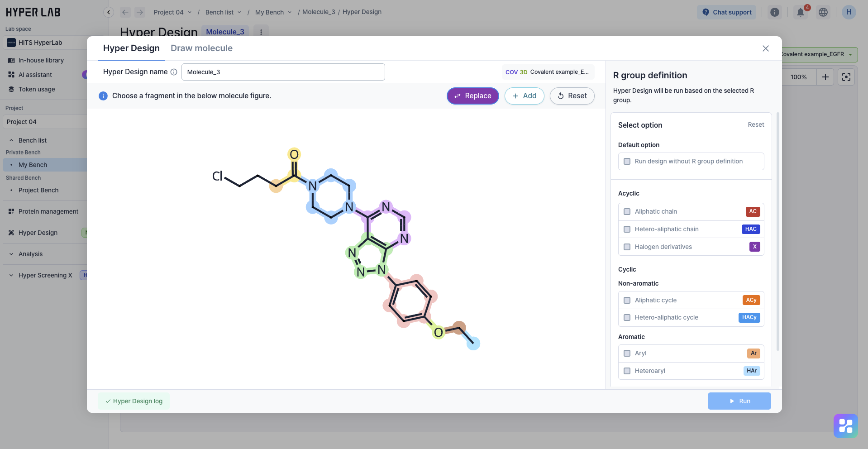Viewport: 868px width, 449px height.
Task: Click the Add fragment button
Action: (524, 96)
